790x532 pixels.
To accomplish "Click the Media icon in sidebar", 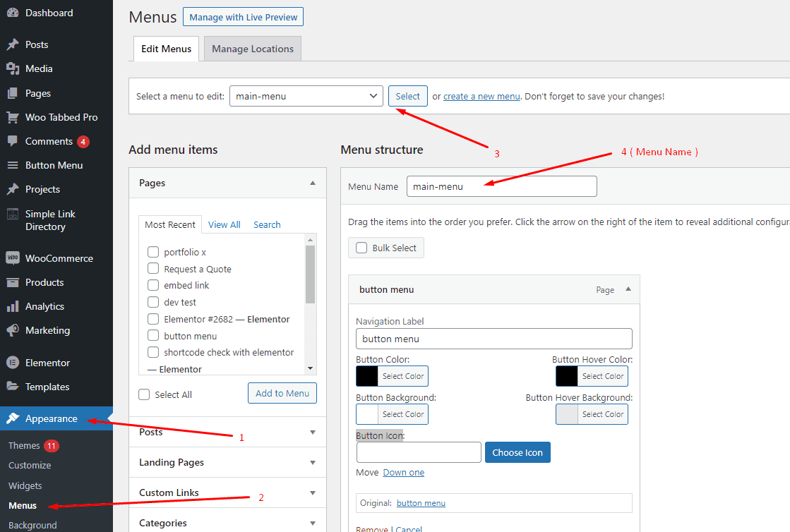I will coord(13,69).
